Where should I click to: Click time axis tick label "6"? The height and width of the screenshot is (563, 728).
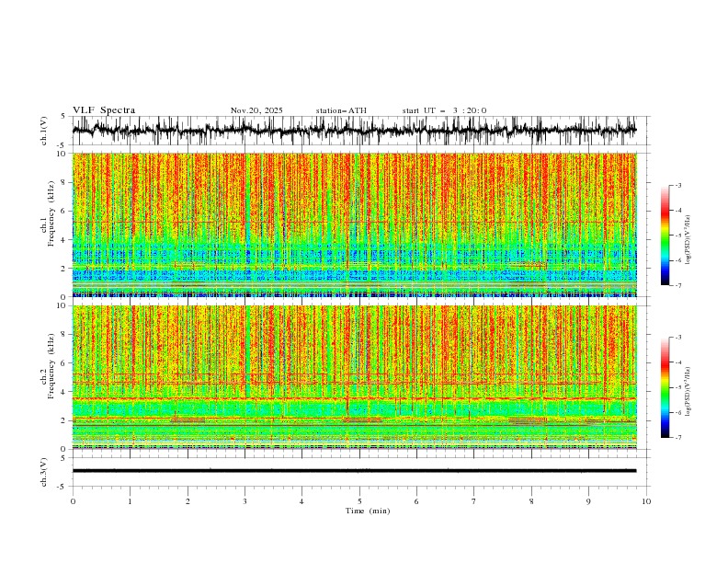(416, 501)
